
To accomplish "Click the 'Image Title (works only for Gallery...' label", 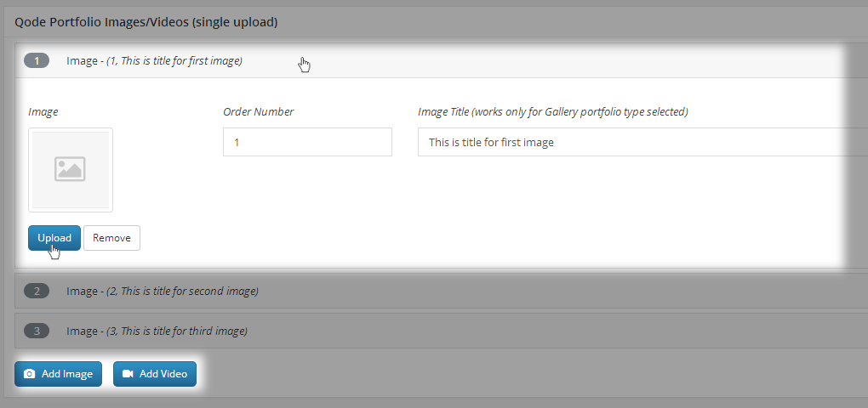I will (x=553, y=111).
